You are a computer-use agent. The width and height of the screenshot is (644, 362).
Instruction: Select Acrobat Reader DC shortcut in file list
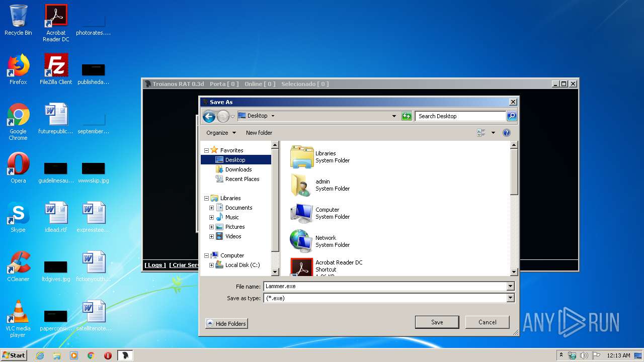pos(302,267)
